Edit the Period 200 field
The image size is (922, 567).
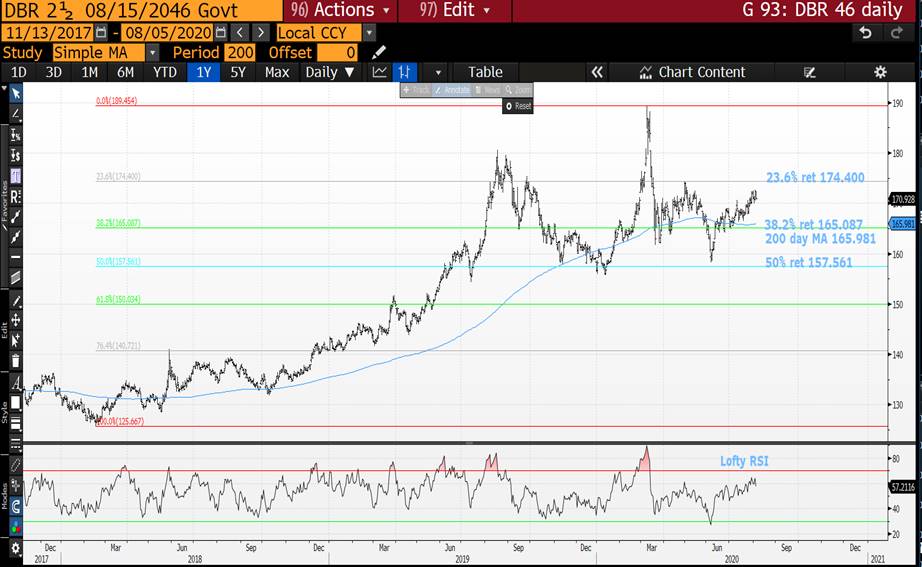click(x=240, y=52)
